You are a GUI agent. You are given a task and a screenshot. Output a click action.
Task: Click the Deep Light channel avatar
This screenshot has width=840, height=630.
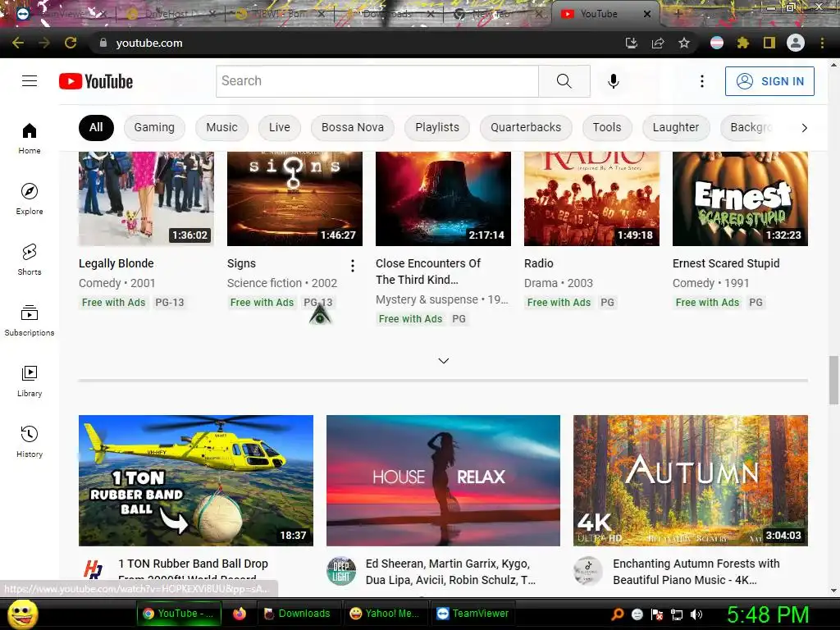tap(341, 572)
